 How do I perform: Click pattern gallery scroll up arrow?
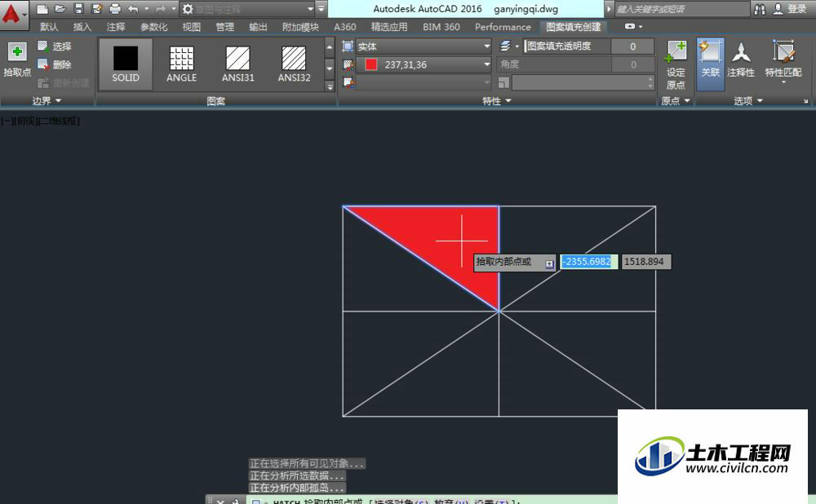point(330,47)
